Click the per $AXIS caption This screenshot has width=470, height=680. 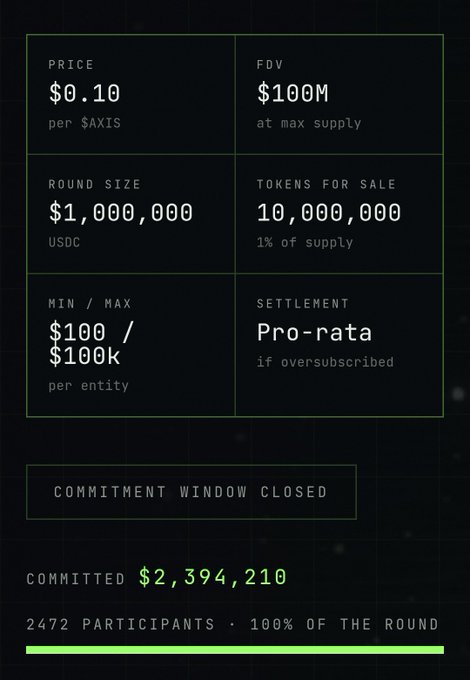click(85, 123)
